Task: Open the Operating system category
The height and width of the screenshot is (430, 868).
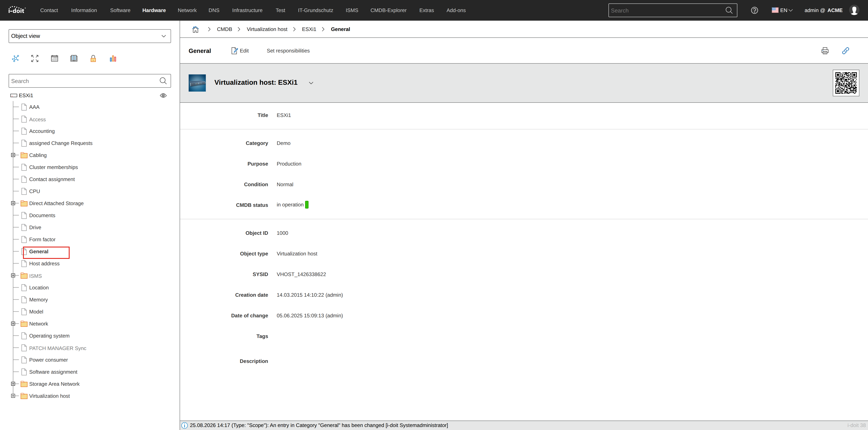Action: pos(49,336)
